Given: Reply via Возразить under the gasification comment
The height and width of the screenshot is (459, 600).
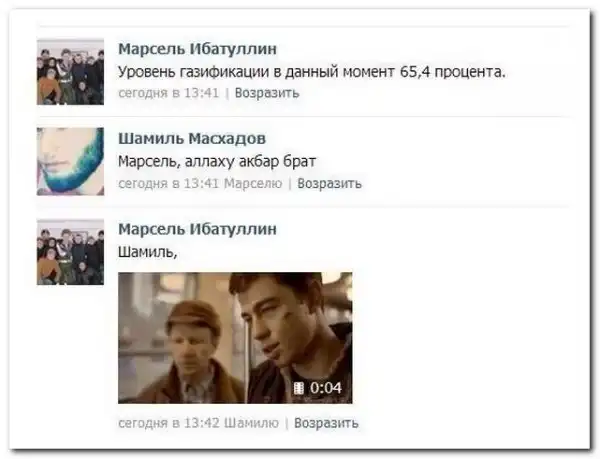Looking at the screenshot, I should click(x=267, y=93).
